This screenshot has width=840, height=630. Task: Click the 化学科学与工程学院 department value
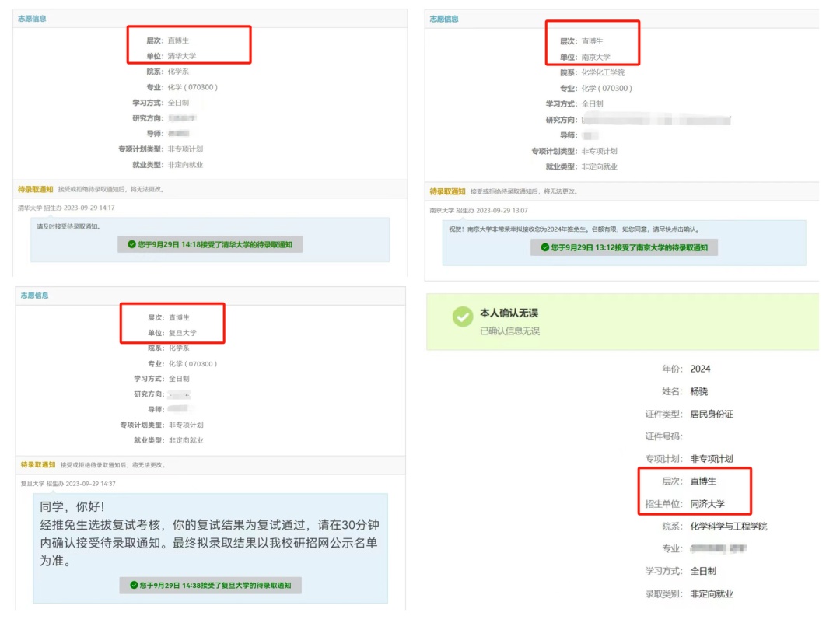click(729, 527)
